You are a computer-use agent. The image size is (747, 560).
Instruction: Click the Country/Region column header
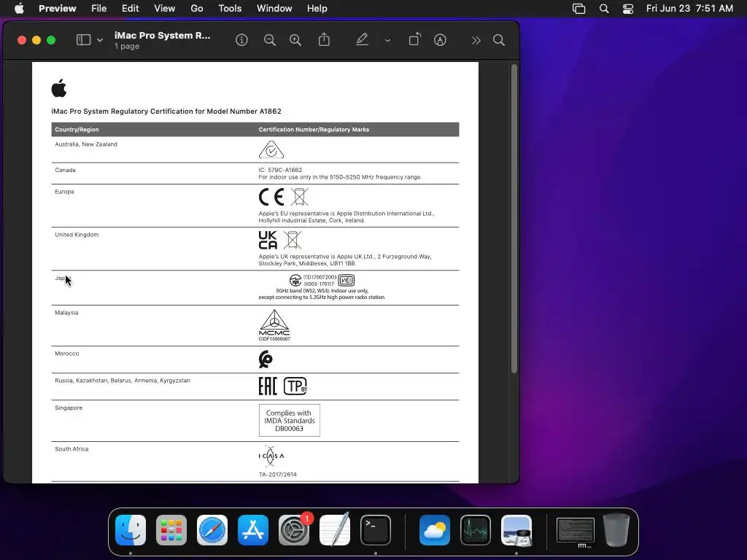point(77,130)
